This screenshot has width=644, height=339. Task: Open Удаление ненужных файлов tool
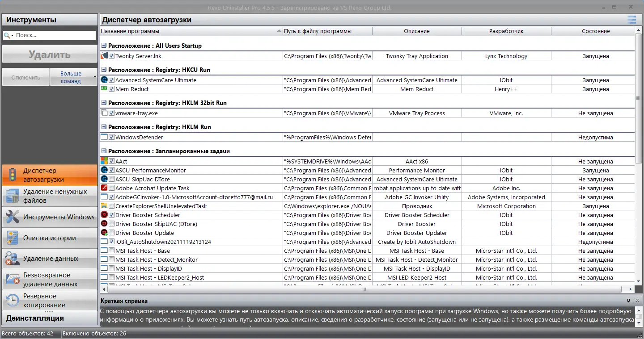coord(49,196)
